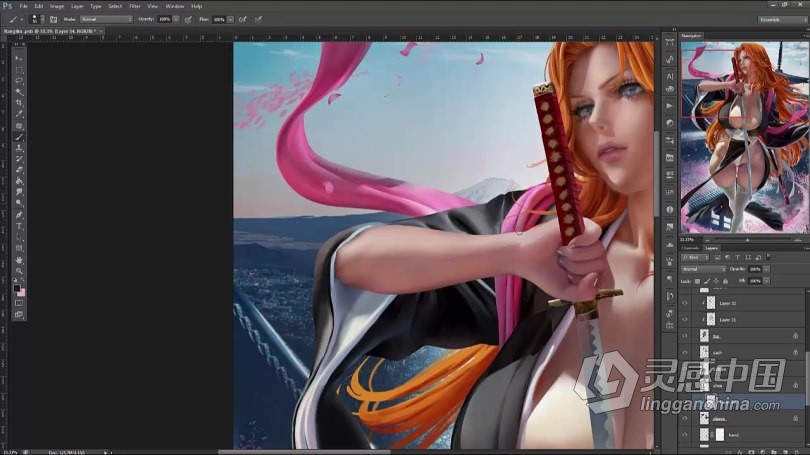This screenshot has width=810, height=455.
Task: Select the Smudge tool
Action: pyautogui.click(x=19, y=192)
